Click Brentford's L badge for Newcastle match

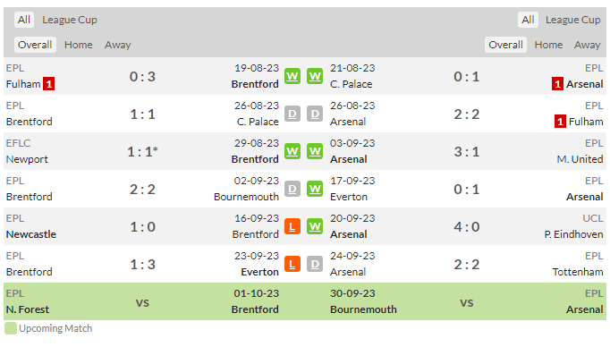click(x=292, y=226)
